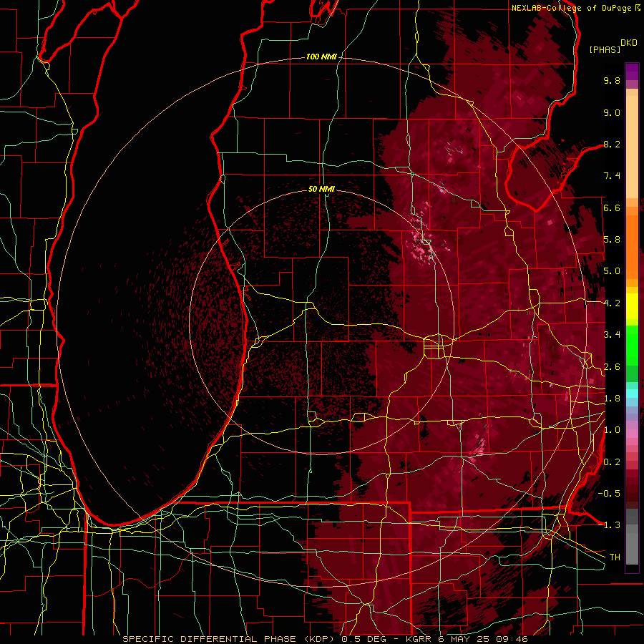The width and height of the screenshot is (644, 644).
Task: Click the TH threshold label on the scale
Action: click(x=615, y=557)
